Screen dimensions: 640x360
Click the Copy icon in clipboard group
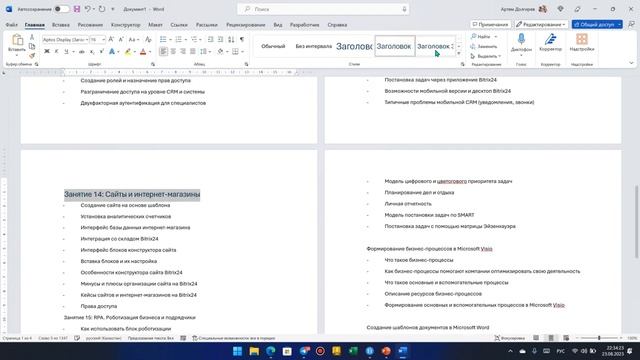32,47
